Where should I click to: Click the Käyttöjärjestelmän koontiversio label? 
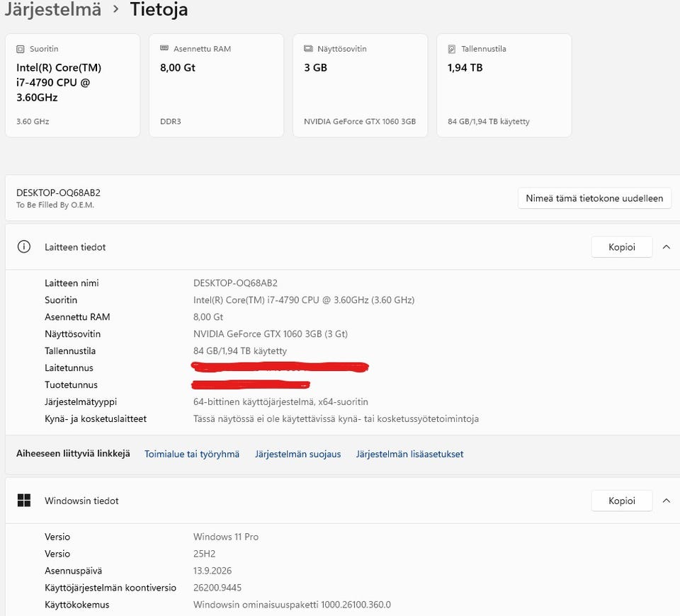pyautogui.click(x=110, y=588)
